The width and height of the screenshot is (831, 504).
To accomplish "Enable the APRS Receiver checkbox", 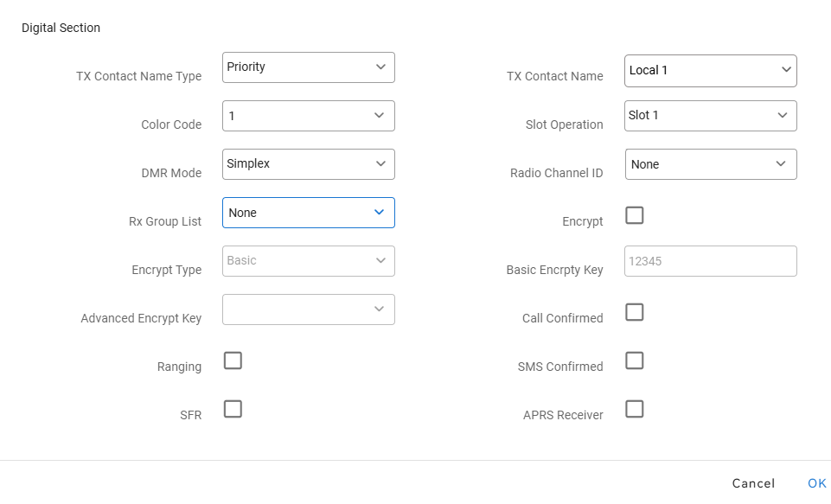I will click(x=635, y=409).
